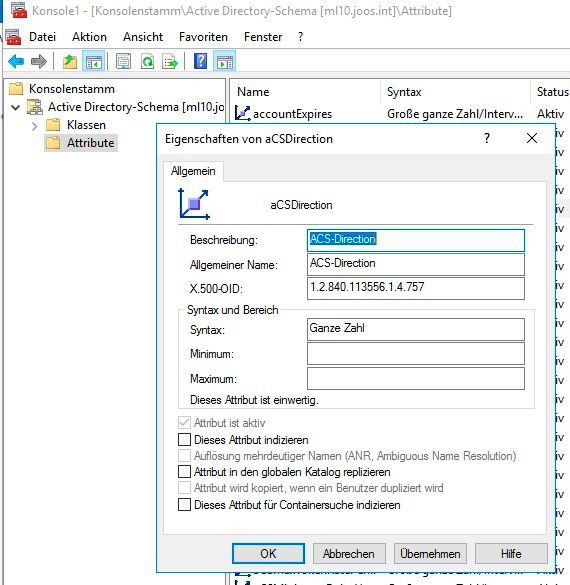Close the aCSDirection properties dialog

coord(532,138)
